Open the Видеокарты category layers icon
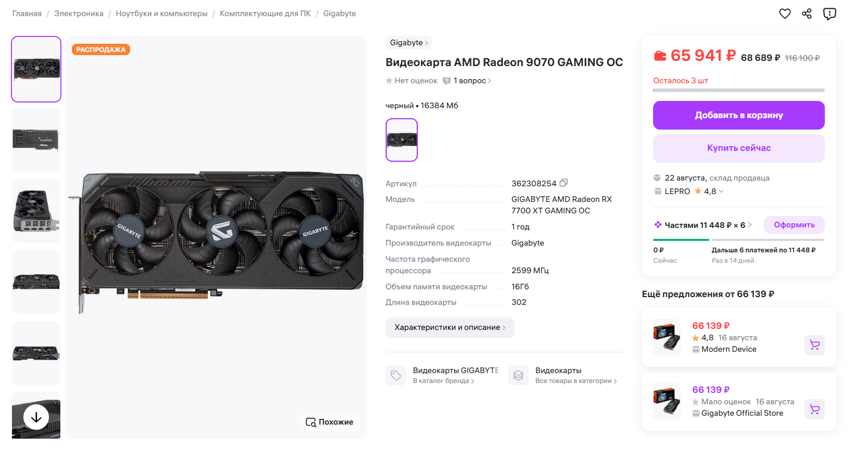The width and height of the screenshot is (868, 460). click(x=518, y=375)
